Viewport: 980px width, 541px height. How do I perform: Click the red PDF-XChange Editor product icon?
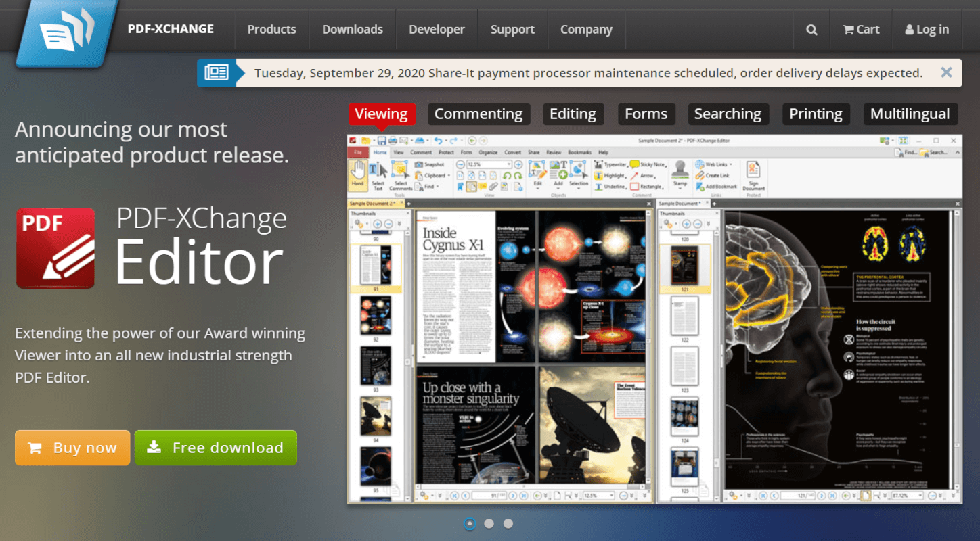tap(55, 248)
